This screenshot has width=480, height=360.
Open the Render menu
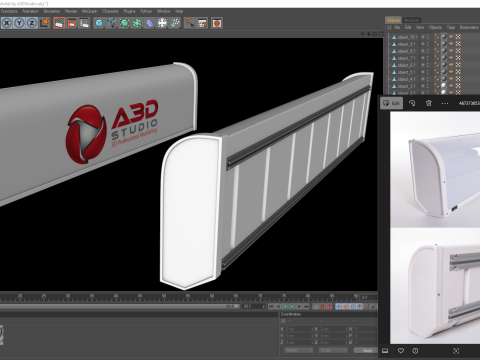pyautogui.click(x=71, y=11)
